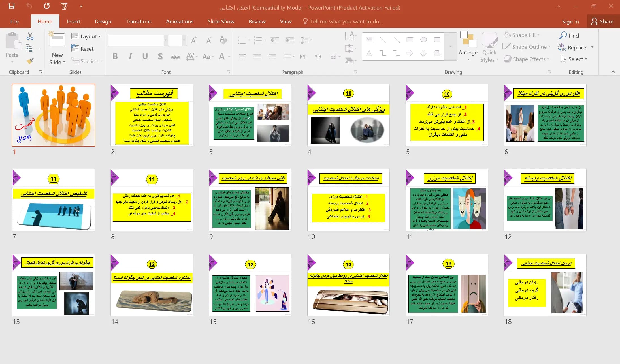Open the Slide Show tab
This screenshot has height=364, width=620.
pyautogui.click(x=221, y=22)
